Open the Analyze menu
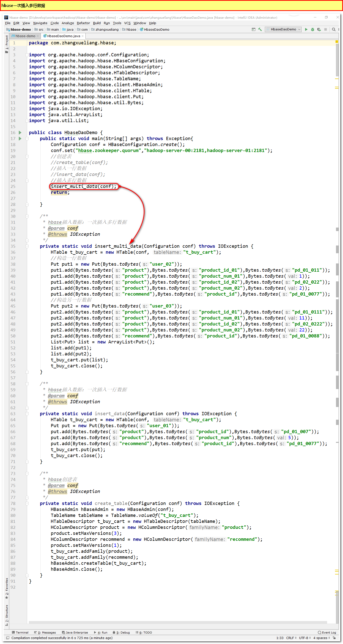 click(x=68, y=23)
